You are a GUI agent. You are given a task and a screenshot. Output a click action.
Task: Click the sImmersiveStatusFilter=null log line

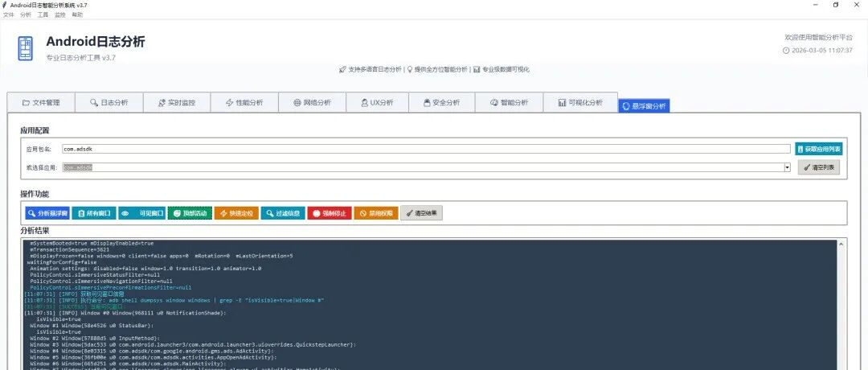click(x=95, y=275)
